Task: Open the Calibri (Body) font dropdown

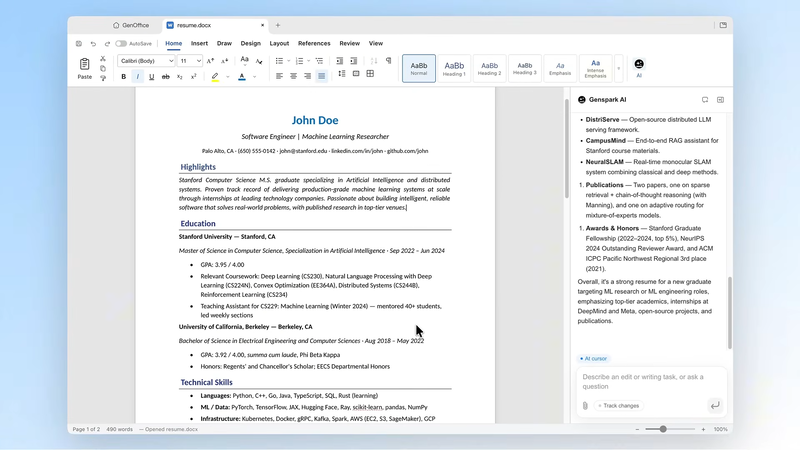Action: [146, 61]
